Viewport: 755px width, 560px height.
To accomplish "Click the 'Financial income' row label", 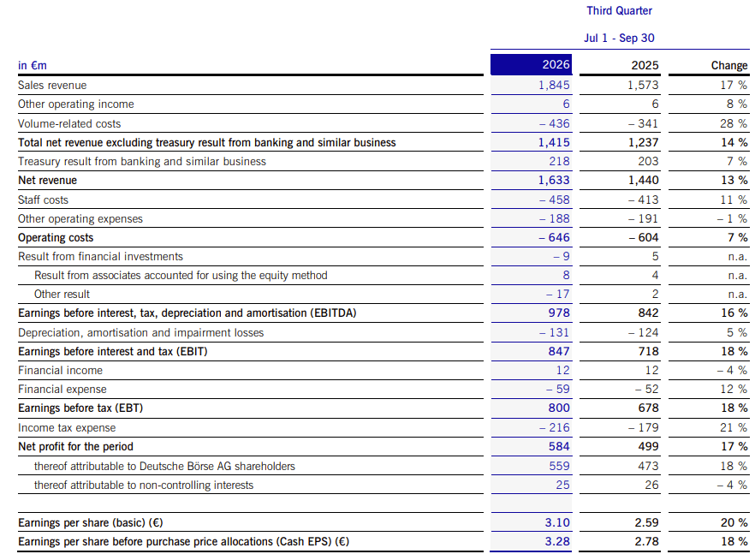I will coord(60,370).
